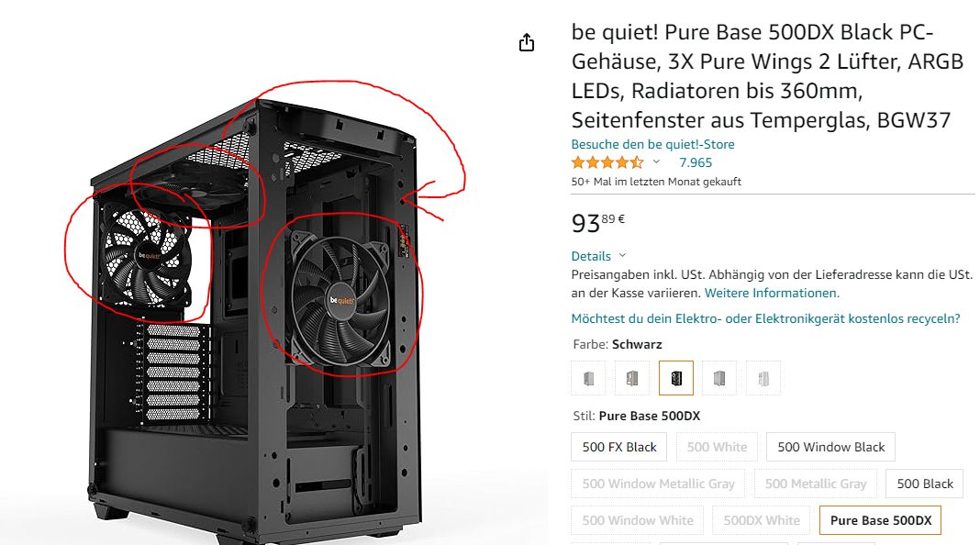Select the last white case color swatch
The width and height of the screenshot is (980, 545).
pyautogui.click(x=763, y=378)
